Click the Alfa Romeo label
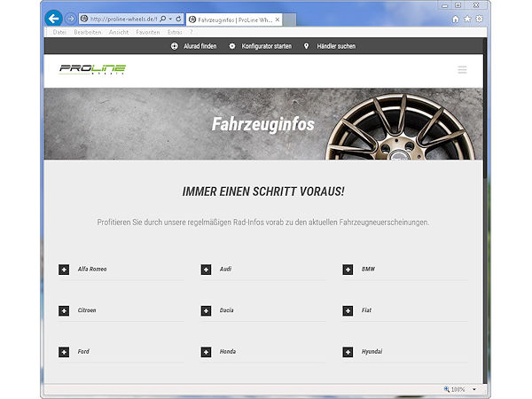532x399 pixels. click(92, 269)
